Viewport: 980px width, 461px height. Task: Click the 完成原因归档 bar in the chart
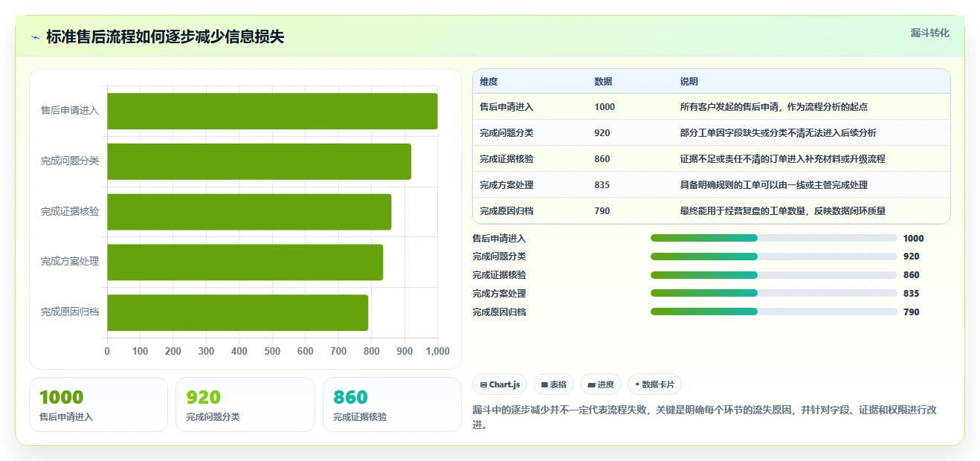click(237, 312)
